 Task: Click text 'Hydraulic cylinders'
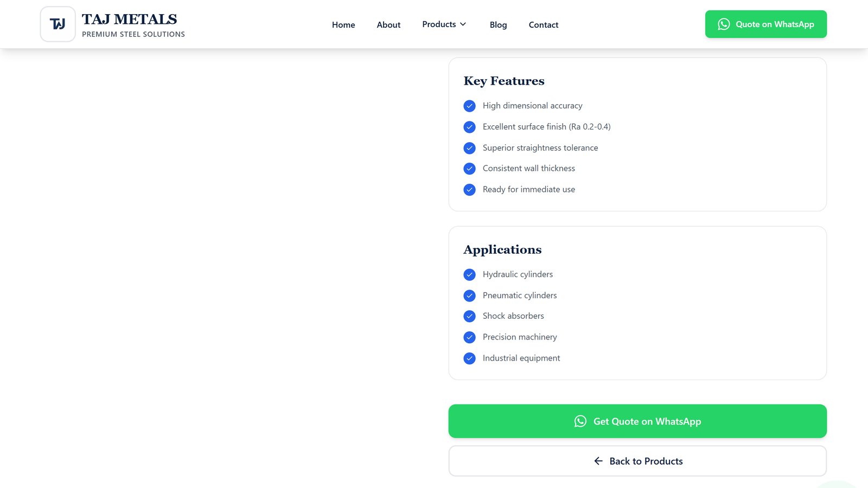[x=518, y=274]
